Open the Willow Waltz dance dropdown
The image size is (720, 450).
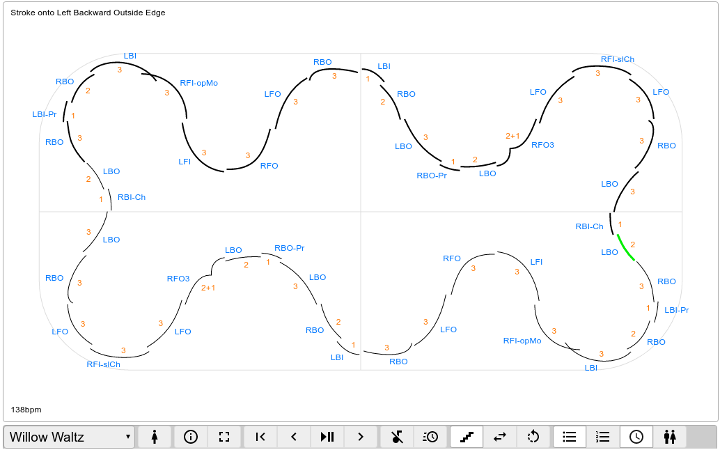tap(69, 437)
